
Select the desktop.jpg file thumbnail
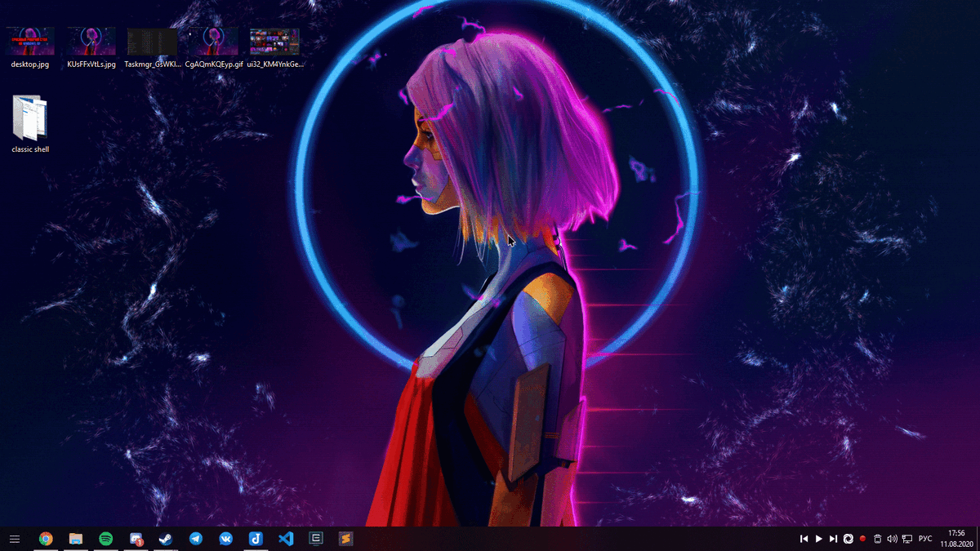pyautogui.click(x=30, y=41)
